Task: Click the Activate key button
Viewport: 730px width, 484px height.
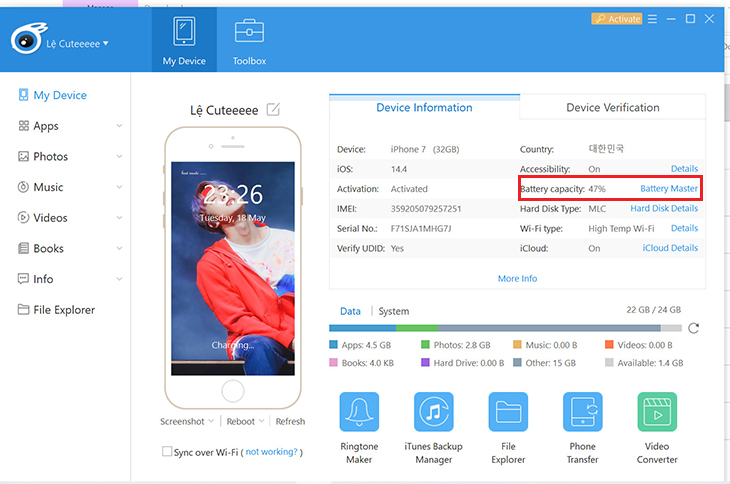Action: click(616, 19)
